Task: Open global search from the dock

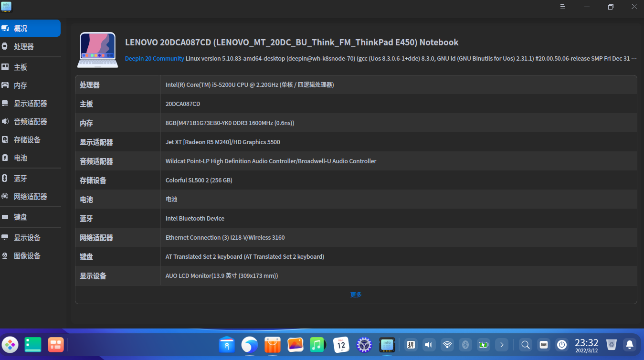Action: (x=525, y=344)
